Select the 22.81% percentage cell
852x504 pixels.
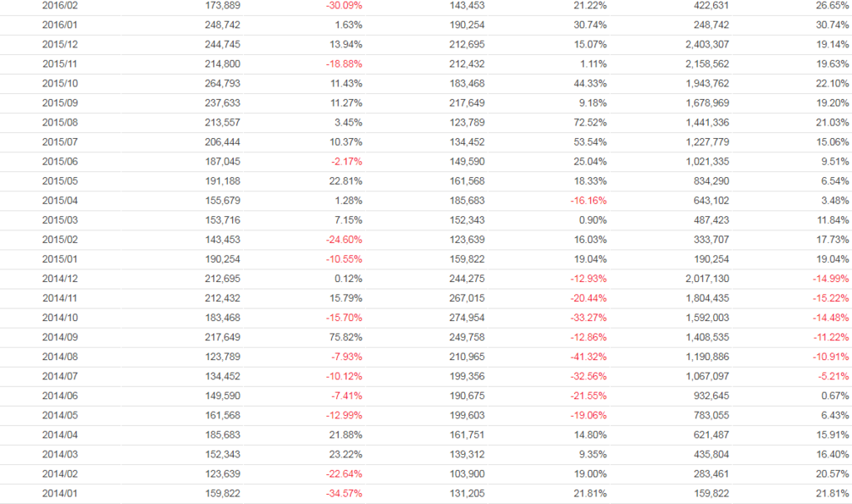(x=345, y=180)
